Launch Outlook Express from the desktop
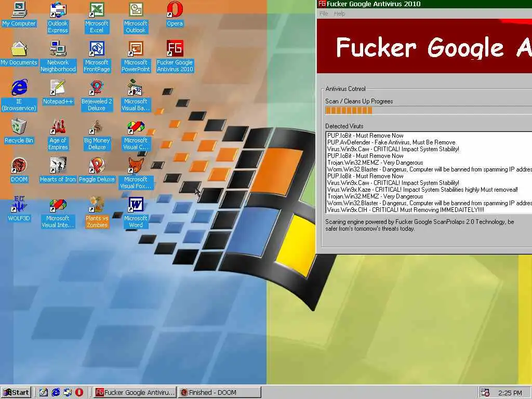The height and width of the screenshot is (399, 532). click(58, 18)
